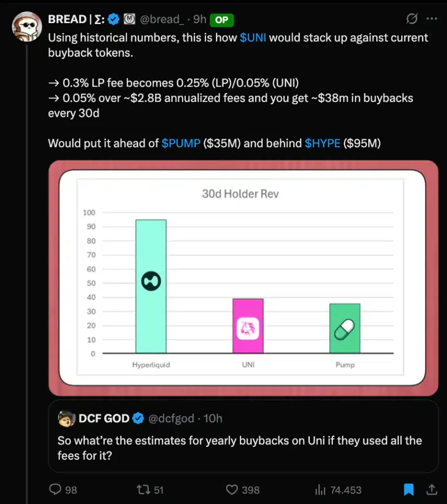Like the tweet with the heart icon
Image resolution: width=447 pixels, height=504 pixels.
(x=232, y=490)
